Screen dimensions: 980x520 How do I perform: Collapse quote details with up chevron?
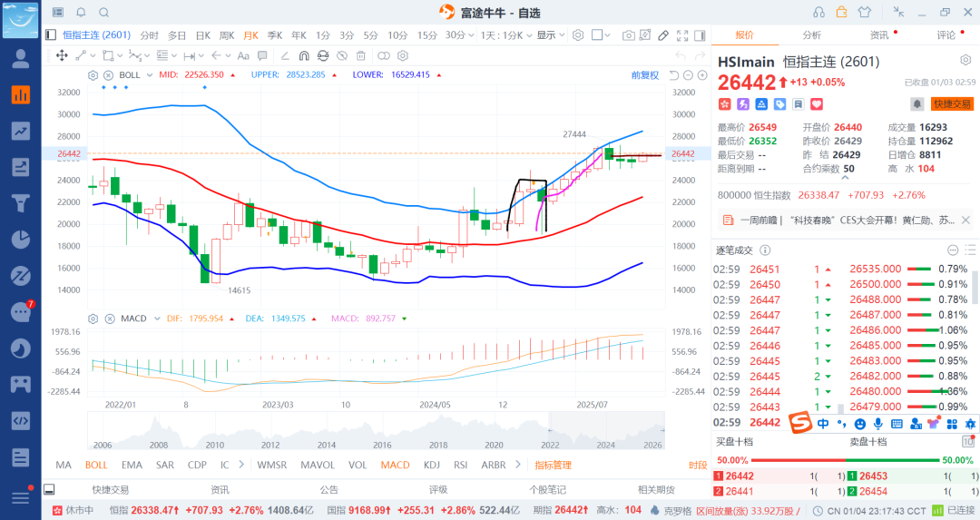tap(845, 178)
